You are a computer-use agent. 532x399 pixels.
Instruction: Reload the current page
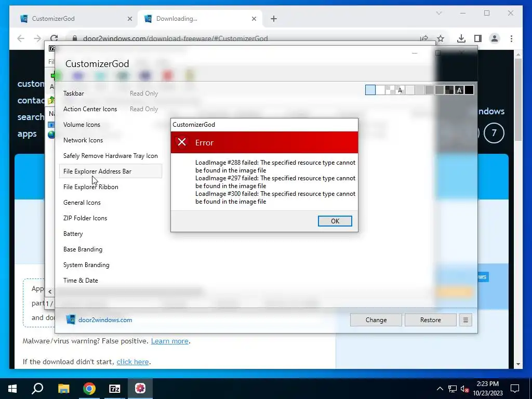[x=54, y=38]
